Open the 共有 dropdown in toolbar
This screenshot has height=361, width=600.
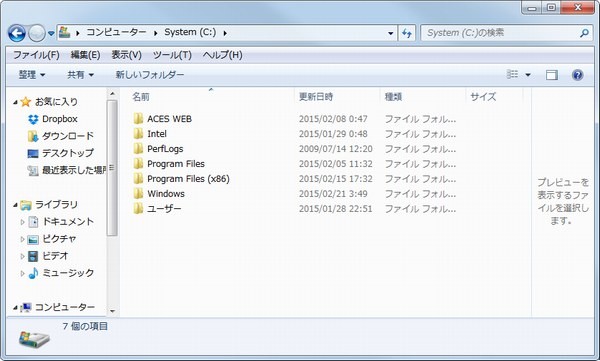[x=80, y=75]
